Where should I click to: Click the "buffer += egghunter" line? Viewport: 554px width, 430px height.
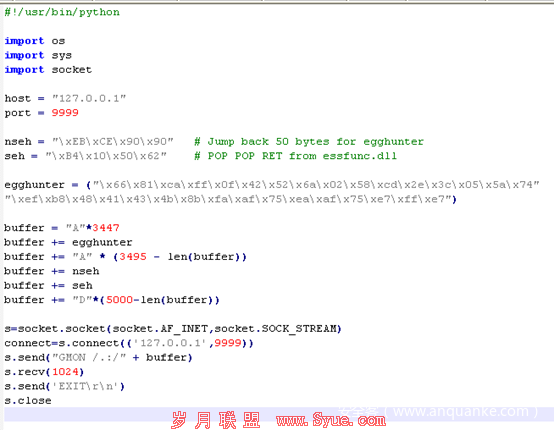pyautogui.click(x=68, y=242)
